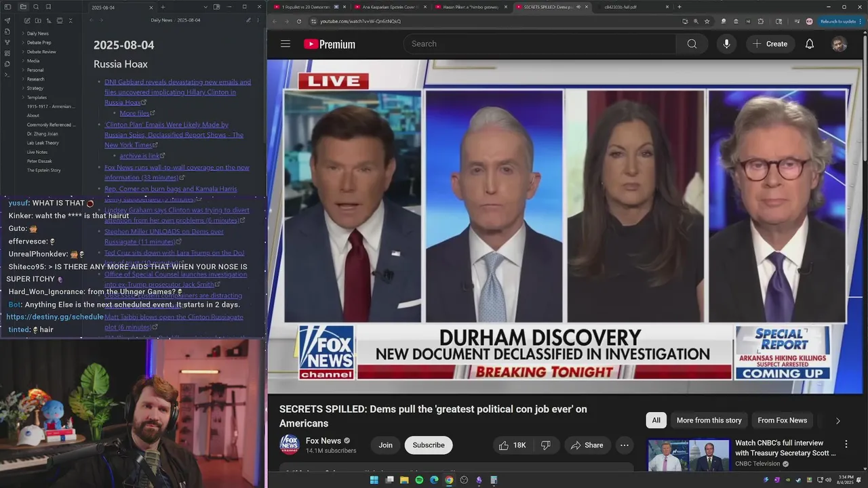Bookmark this page star icon
The width and height of the screenshot is (868, 488).
point(707,21)
